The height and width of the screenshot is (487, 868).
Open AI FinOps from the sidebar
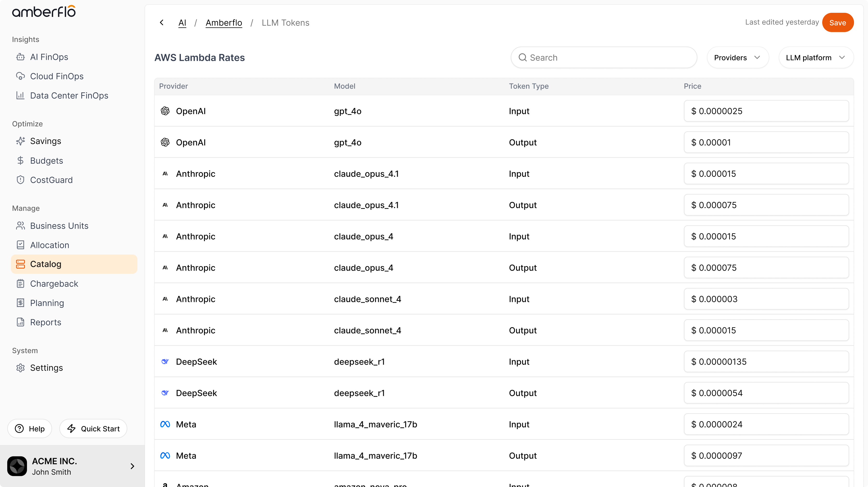click(49, 57)
